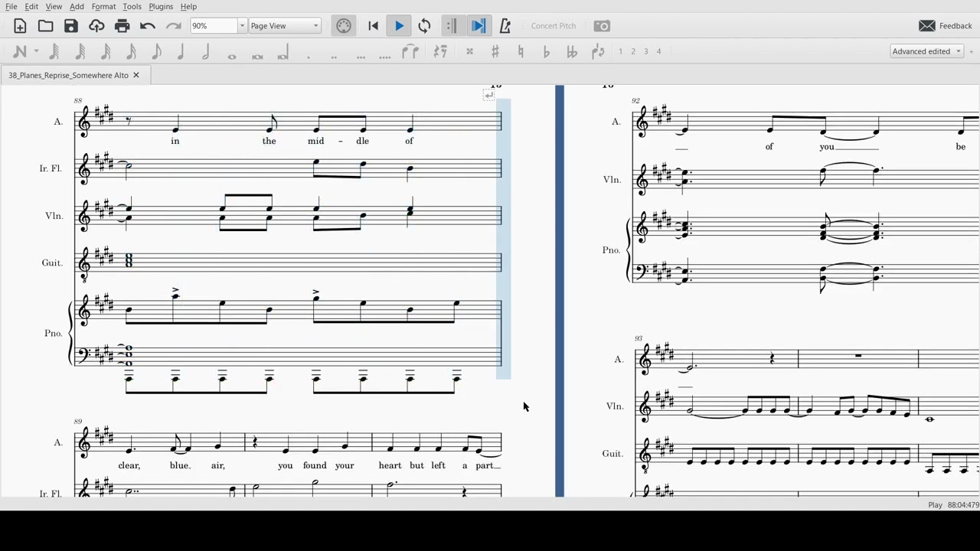Toggle the metronome
The height and width of the screenshot is (551, 980).
pyautogui.click(x=505, y=26)
